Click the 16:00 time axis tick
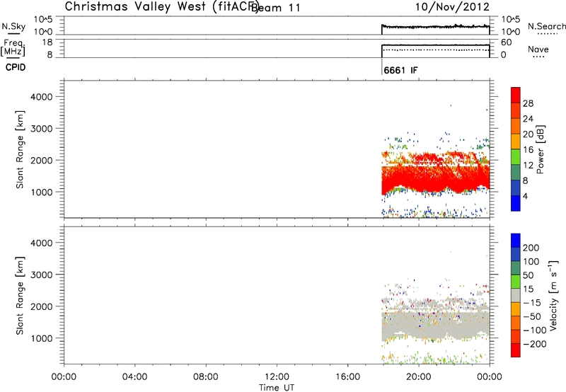566x392 pixels. pos(347,377)
